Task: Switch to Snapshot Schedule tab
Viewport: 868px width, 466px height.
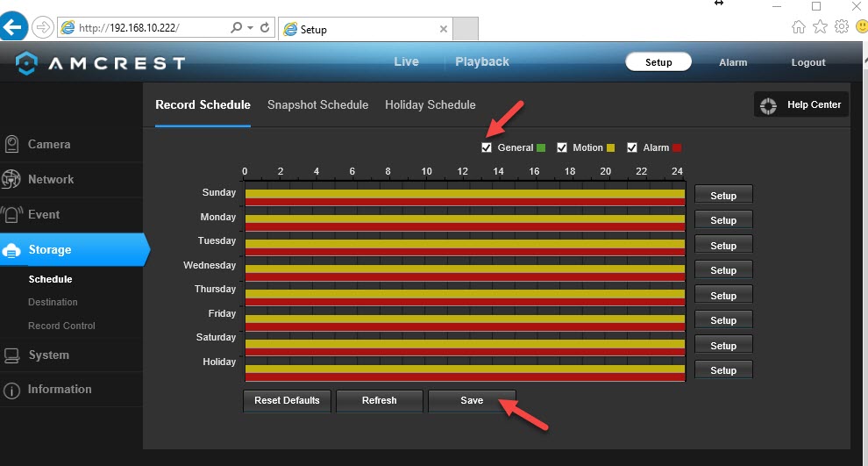Action: pos(317,104)
